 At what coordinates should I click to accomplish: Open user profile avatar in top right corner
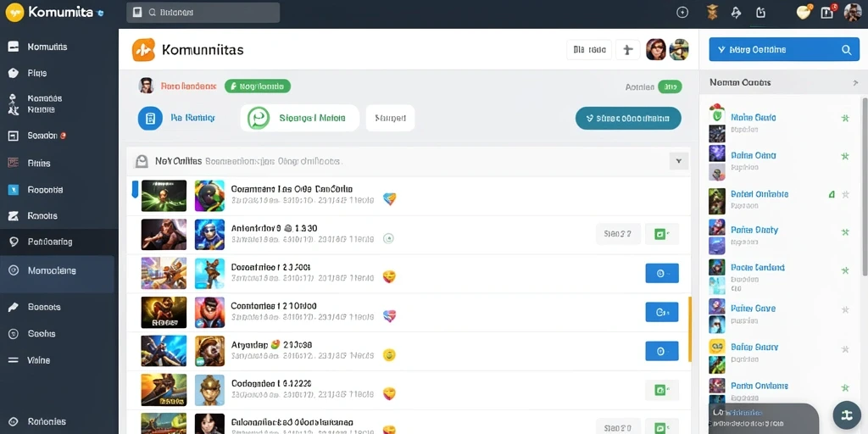[853, 12]
